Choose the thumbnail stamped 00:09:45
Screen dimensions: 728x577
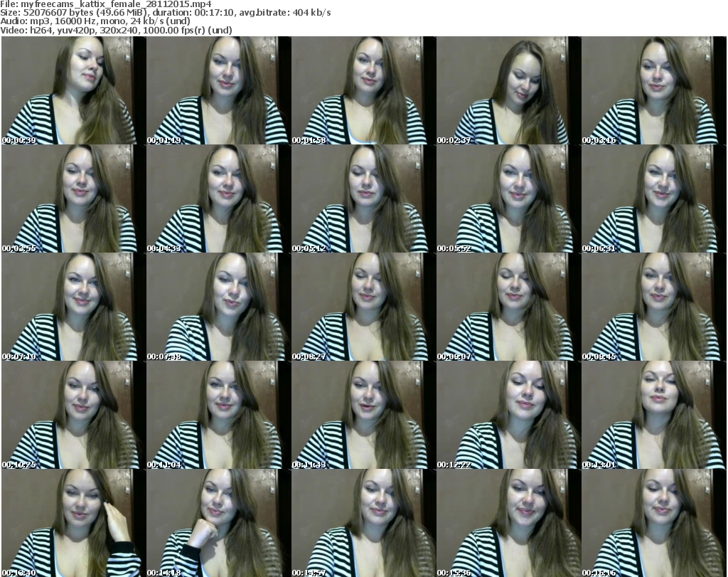654,307
